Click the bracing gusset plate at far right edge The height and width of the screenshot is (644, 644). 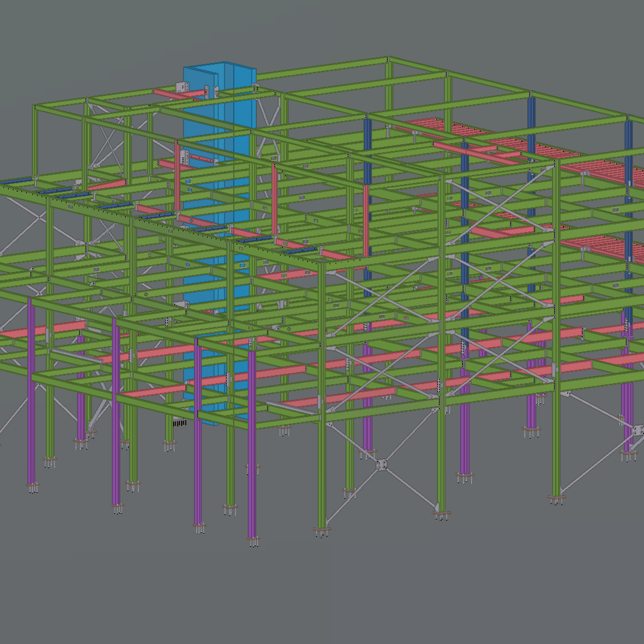tap(638, 430)
